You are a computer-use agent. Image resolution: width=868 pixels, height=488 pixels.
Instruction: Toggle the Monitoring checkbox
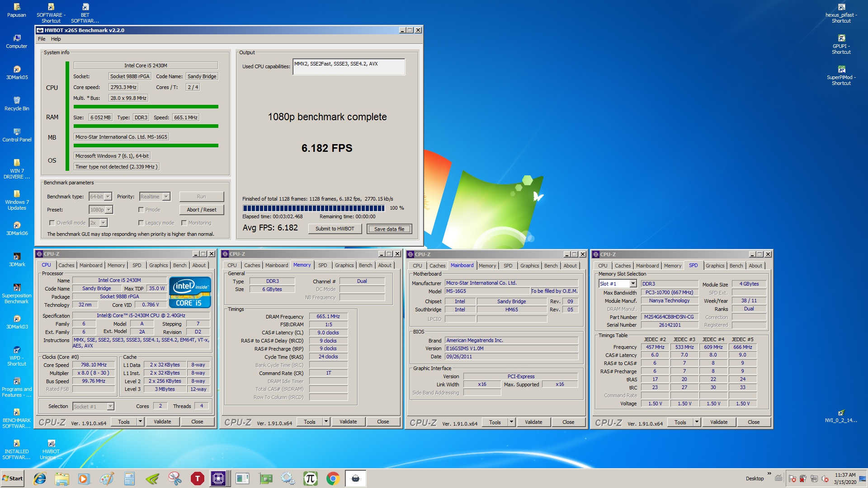[184, 223]
